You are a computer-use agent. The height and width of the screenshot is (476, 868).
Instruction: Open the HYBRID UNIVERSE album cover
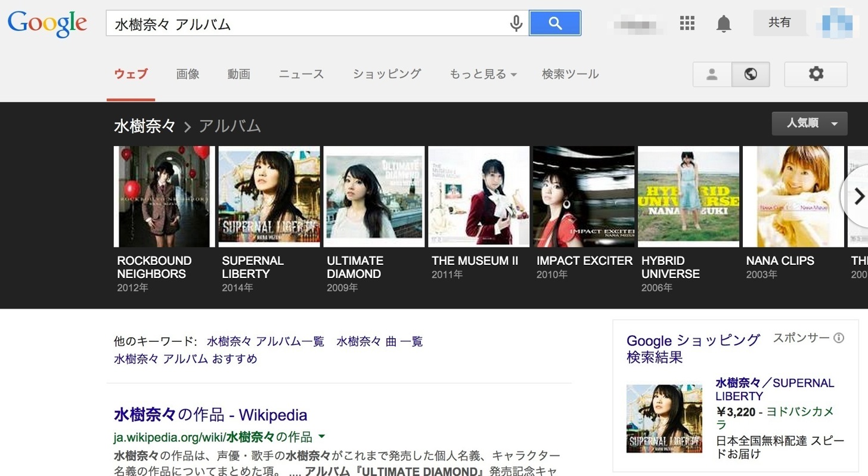point(689,196)
